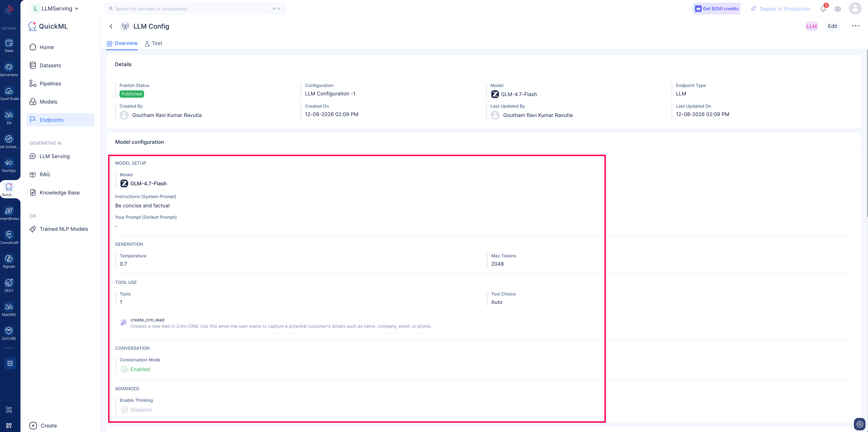
Task: Switch to the Test tab
Action: click(154, 43)
